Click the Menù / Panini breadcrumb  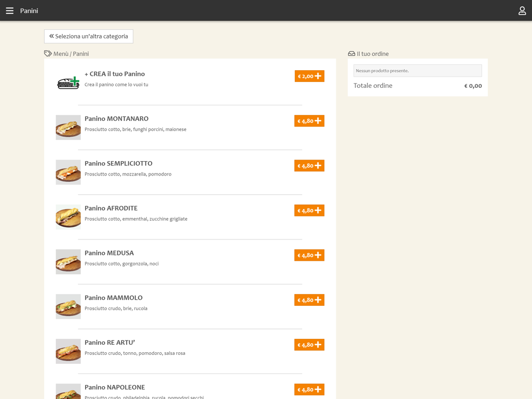[x=71, y=54]
